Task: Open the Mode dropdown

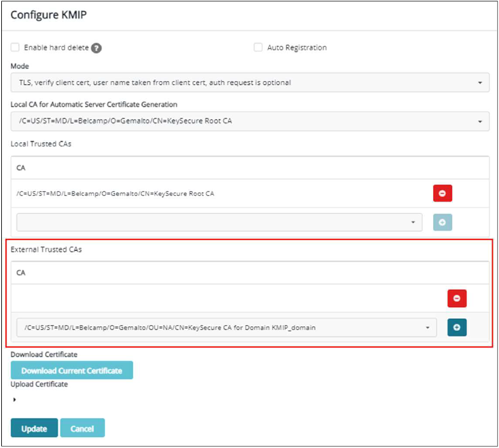Action: pos(250,82)
